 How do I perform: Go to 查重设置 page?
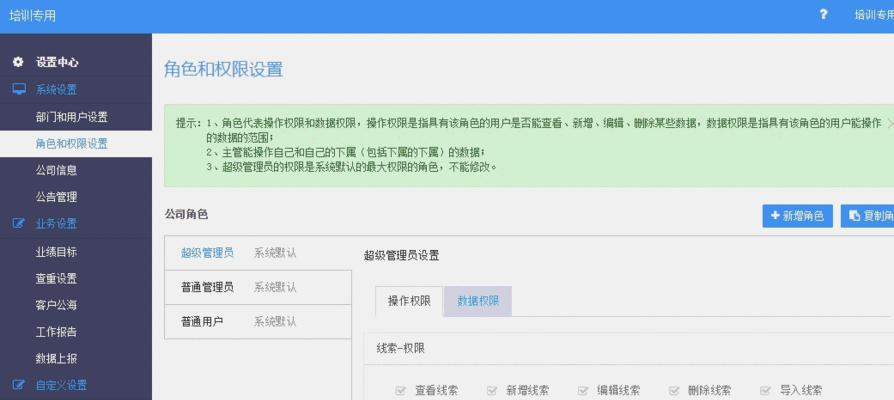56,278
